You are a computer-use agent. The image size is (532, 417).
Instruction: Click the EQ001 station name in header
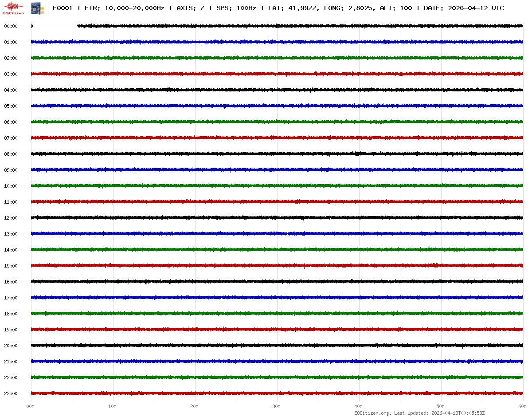(63, 8)
